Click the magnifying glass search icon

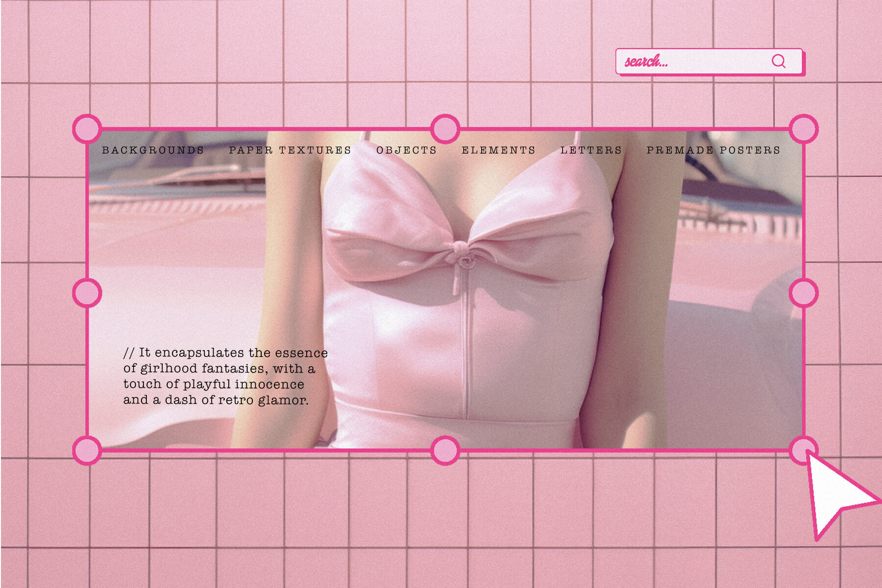(x=778, y=61)
